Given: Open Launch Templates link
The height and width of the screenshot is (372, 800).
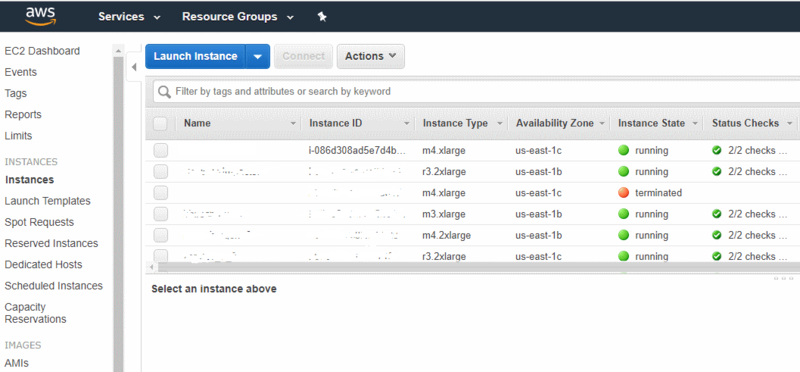Looking at the screenshot, I should click(47, 201).
